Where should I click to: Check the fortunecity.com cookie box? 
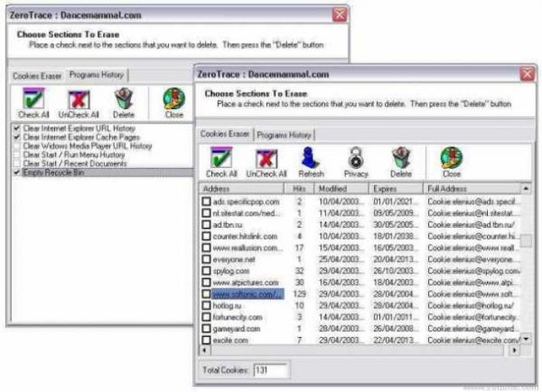206,317
